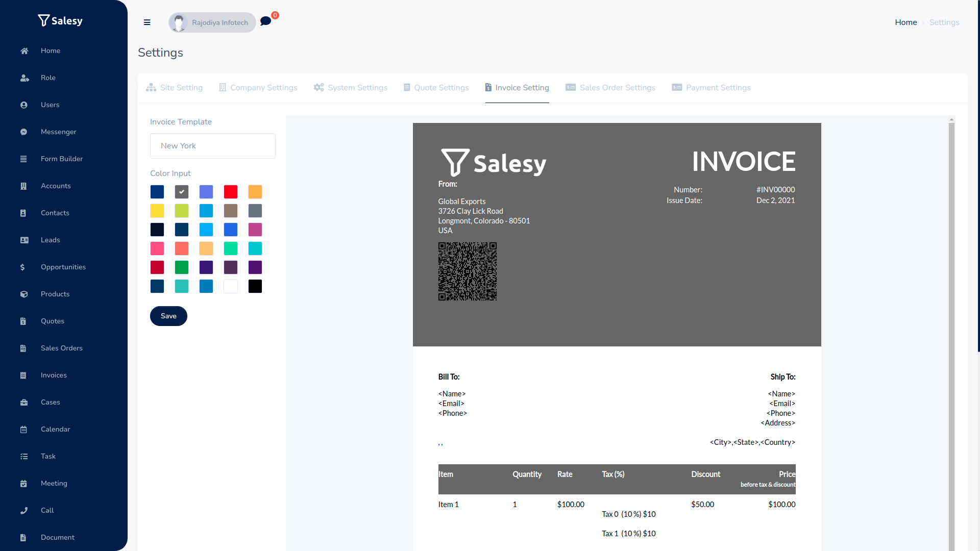
Task: Choose the brown taupe color swatch
Action: point(231,211)
